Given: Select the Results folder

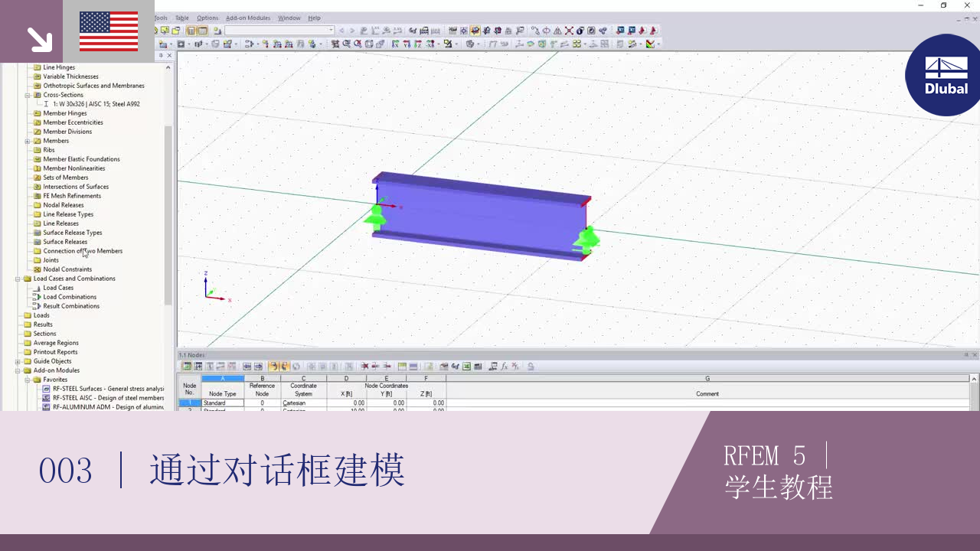Looking at the screenshot, I should (x=43, y=324).
